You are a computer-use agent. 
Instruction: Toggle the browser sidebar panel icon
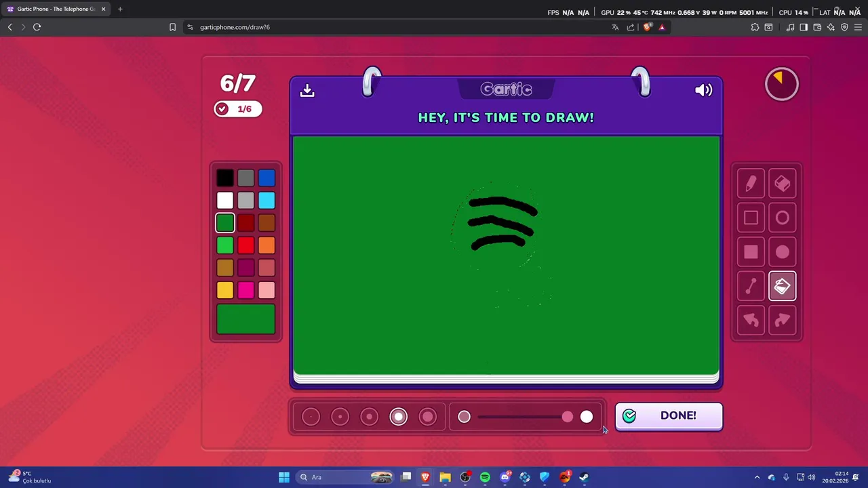[x=804, y=27]
